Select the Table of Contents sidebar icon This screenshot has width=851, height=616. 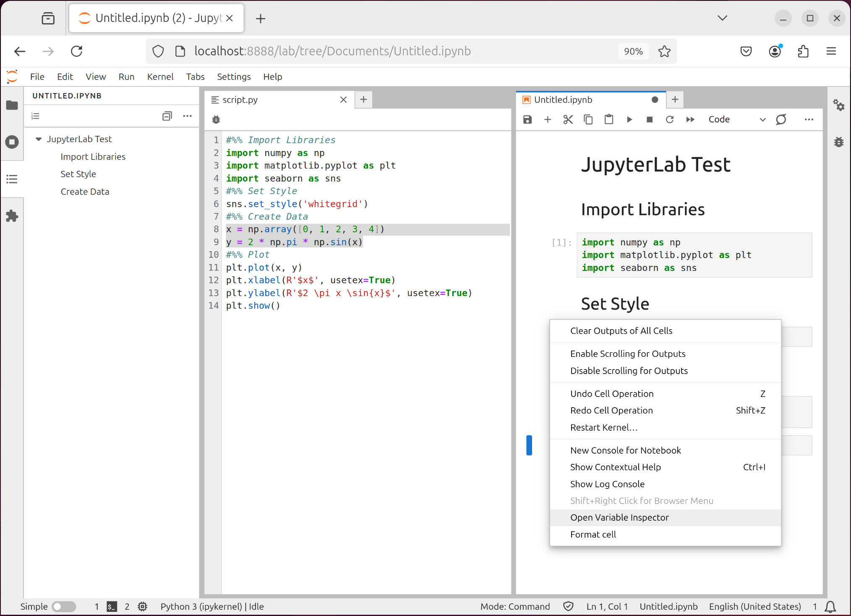pos(12,179)
